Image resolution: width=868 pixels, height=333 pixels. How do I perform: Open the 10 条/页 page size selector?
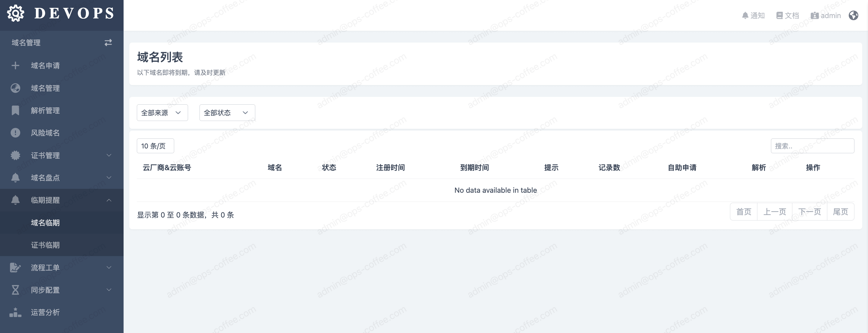click(155, 146)
